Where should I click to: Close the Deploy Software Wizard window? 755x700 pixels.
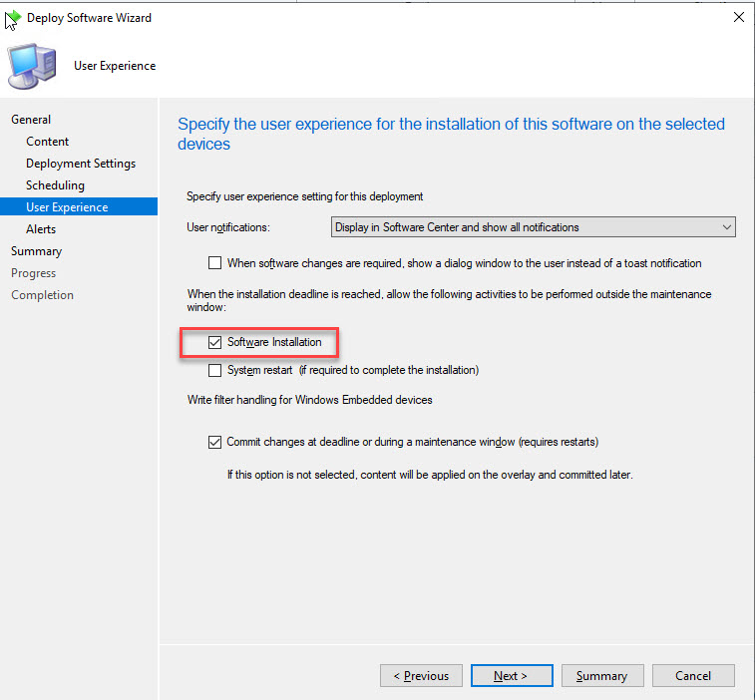738,18
